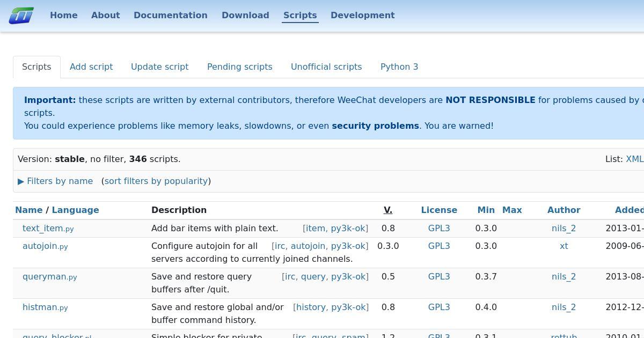
Task: Go to the About page
Action: (x=106, y=16)
